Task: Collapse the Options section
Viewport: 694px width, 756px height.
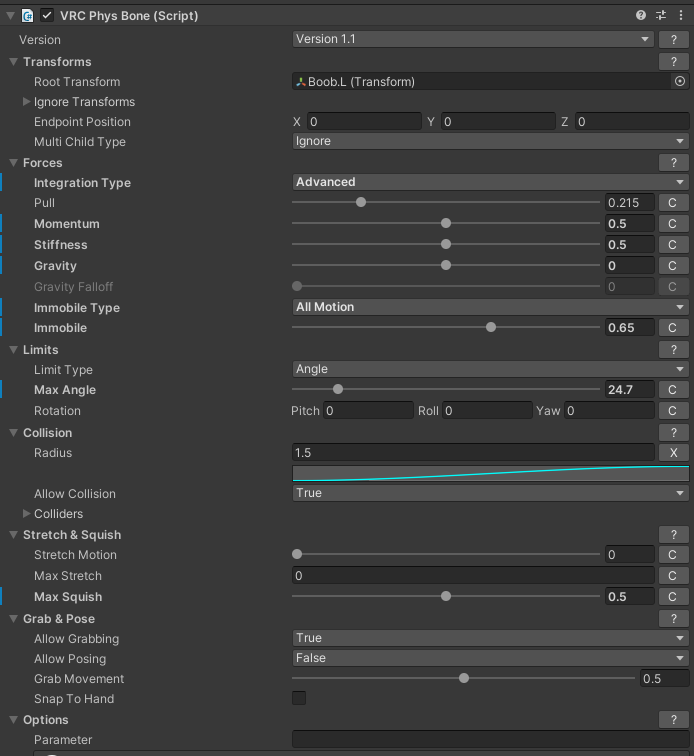Action: pyautogui.click(x=14, y=720)
